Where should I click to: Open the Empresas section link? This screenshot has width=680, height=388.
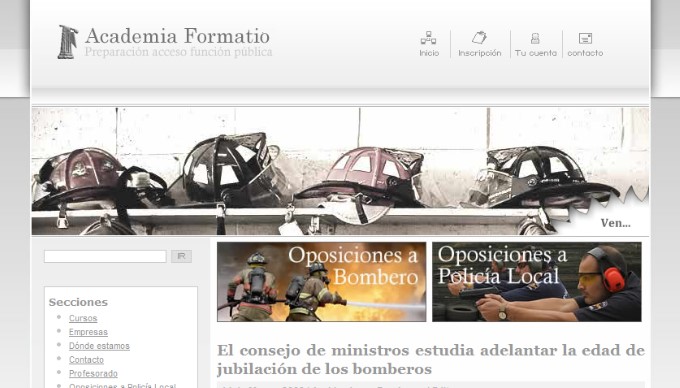coord(88,332)
